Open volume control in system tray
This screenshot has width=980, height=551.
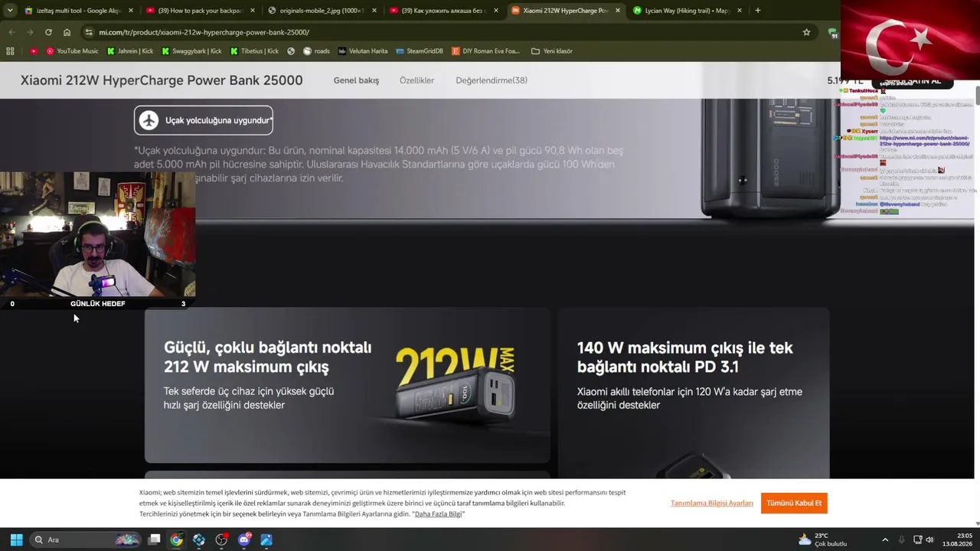pos(930,540)
